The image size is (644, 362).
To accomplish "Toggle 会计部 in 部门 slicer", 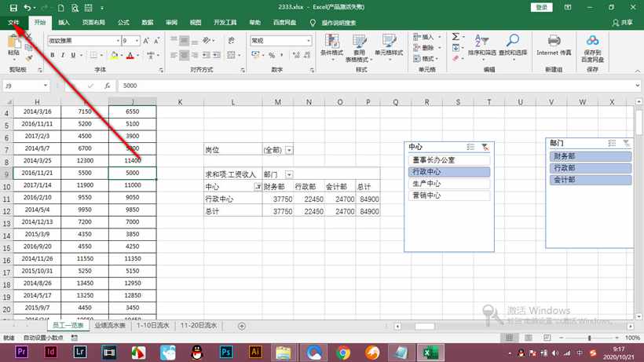I will point(590,180).
